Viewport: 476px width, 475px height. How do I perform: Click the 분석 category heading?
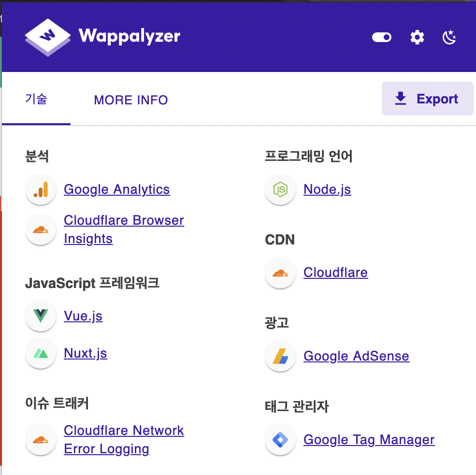[x=37, y=156]
